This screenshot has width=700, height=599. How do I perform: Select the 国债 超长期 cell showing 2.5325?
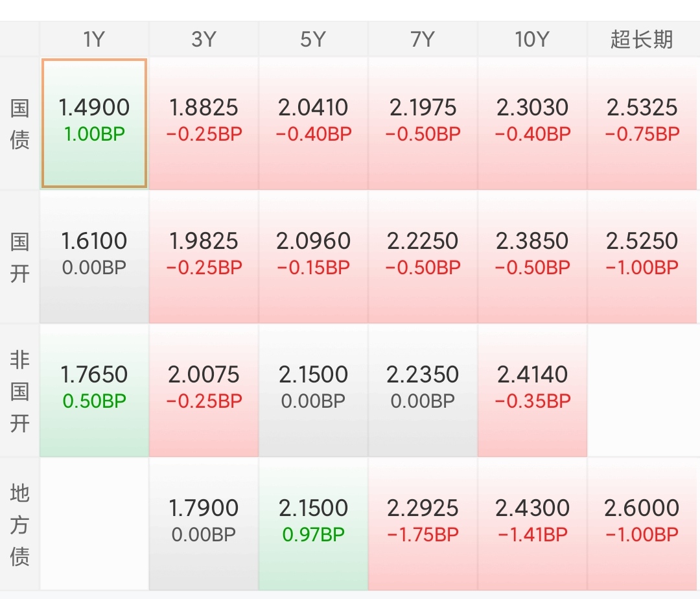coord(642,123)
